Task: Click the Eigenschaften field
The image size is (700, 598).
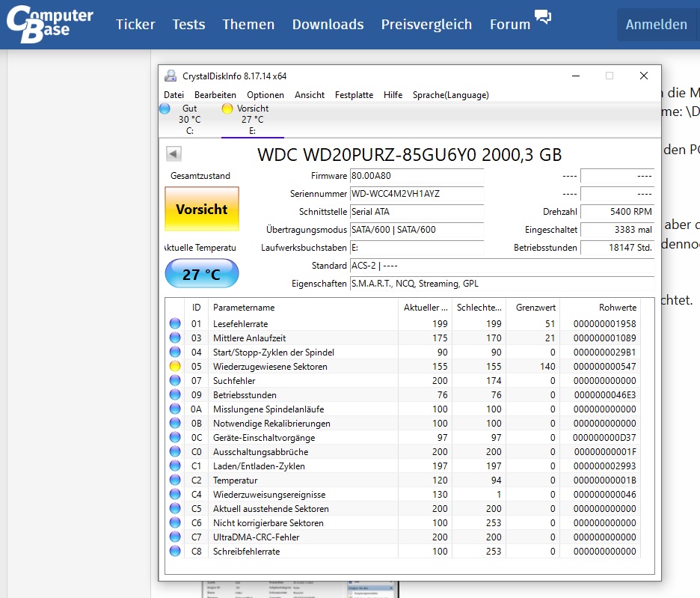Action: coord(502,284)
